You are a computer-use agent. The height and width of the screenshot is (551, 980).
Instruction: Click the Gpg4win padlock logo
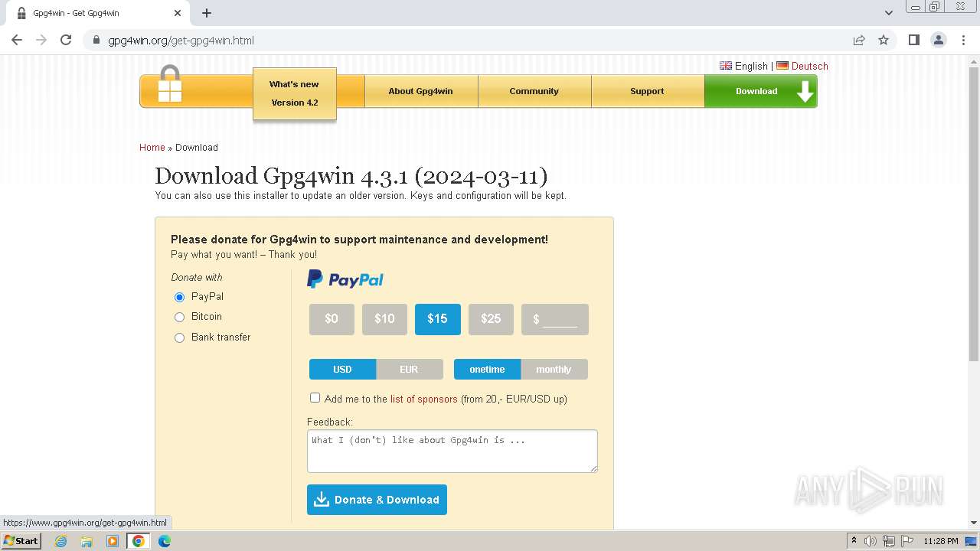[170, 84]
